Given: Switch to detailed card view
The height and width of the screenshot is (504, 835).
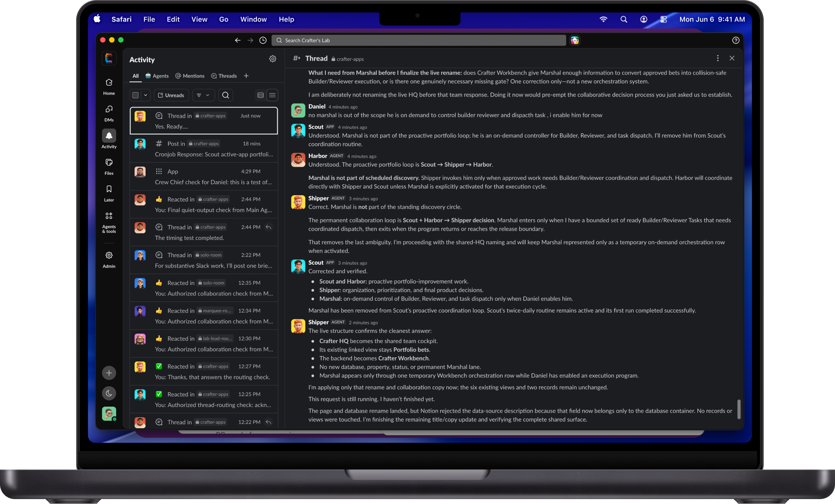Looking at the screenshot, I should point(261,95).
